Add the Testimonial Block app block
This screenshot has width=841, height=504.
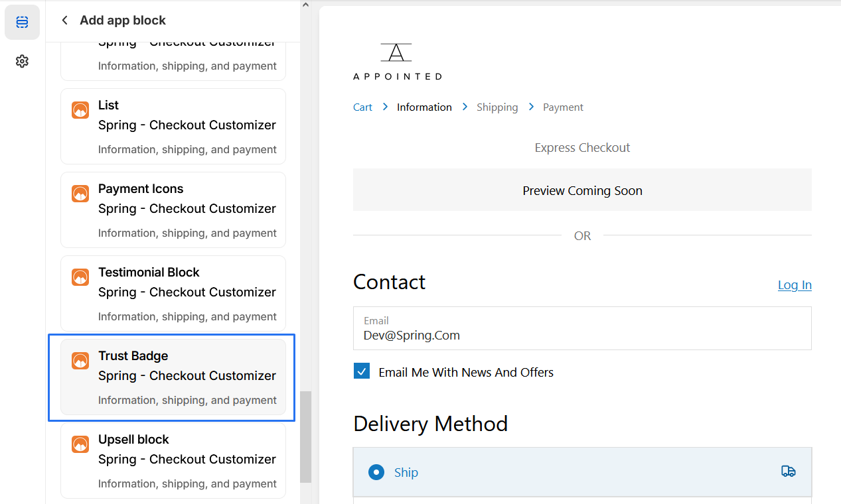[173, 293]
